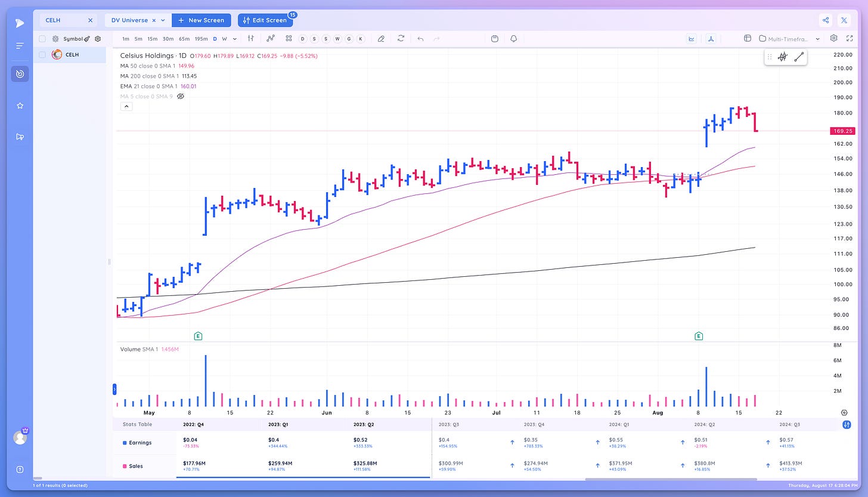Screen dimensions: 868x497
Task: Click the undo arrow
Action: click(x=420, y=38)
